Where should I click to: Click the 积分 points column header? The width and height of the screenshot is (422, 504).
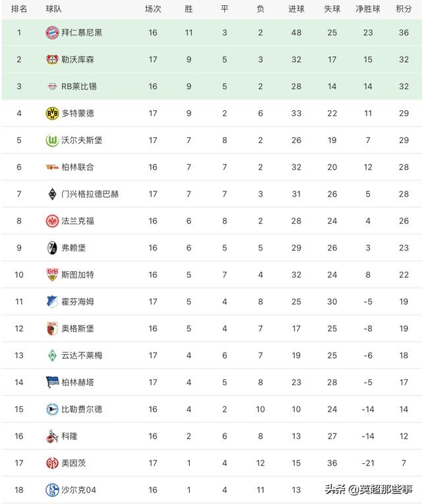[403, 9]
